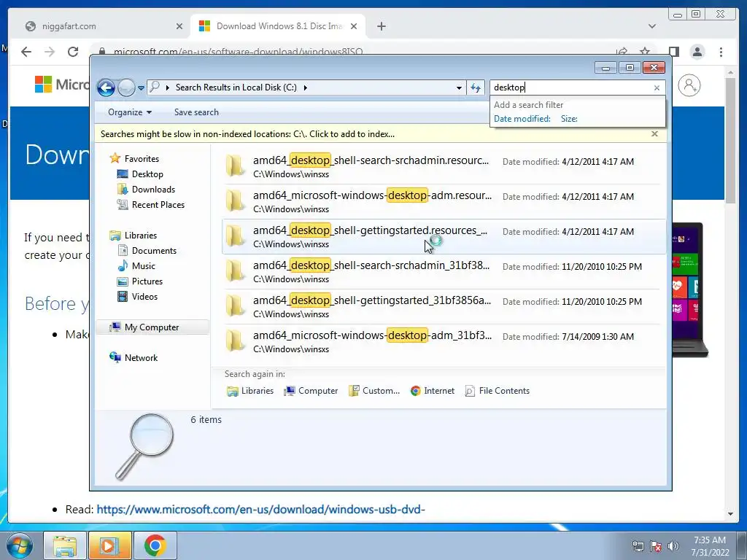747x560 pixels.
Task: Select Favorites in navigation pane
Action: coord(142,159)
